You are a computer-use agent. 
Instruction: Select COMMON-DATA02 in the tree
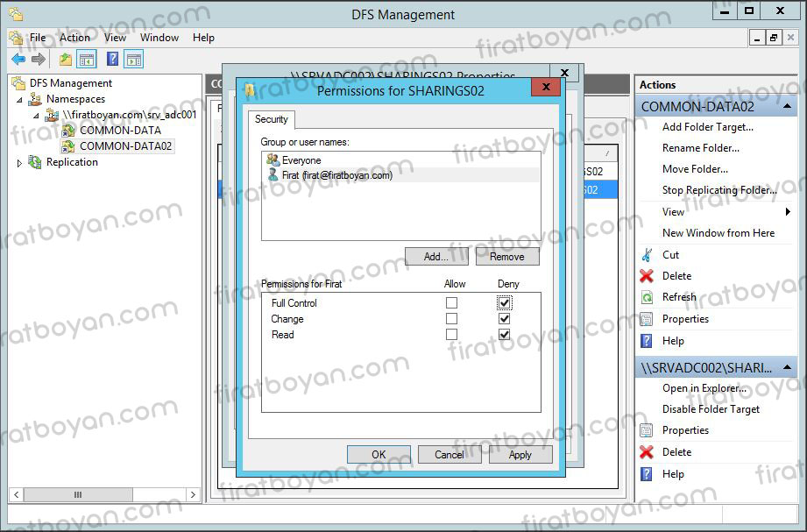(x=125, y=146)
